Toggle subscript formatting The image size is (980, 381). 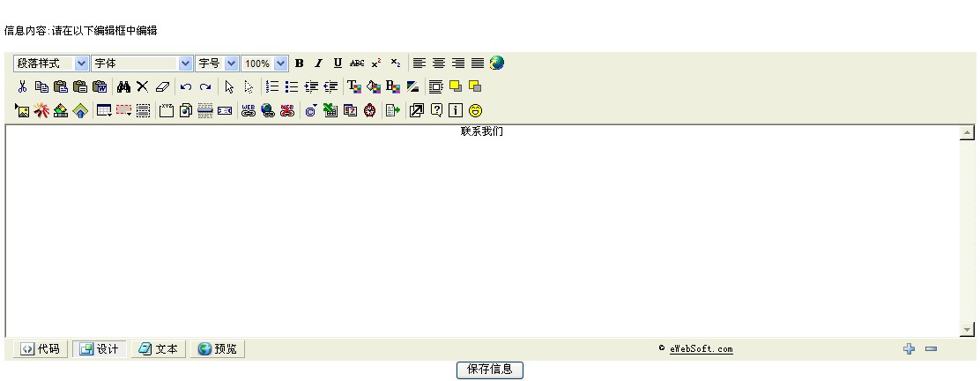click(396, 63)
